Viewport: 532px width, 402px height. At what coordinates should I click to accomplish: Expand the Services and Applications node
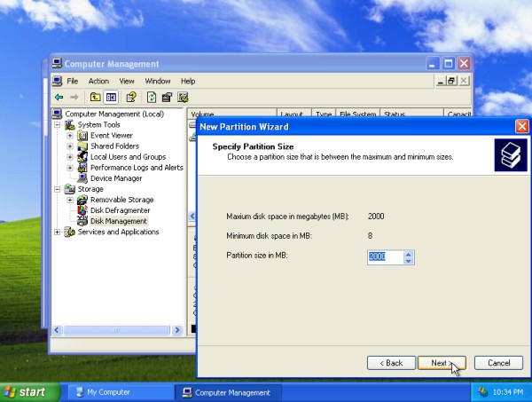click(58, 233)
